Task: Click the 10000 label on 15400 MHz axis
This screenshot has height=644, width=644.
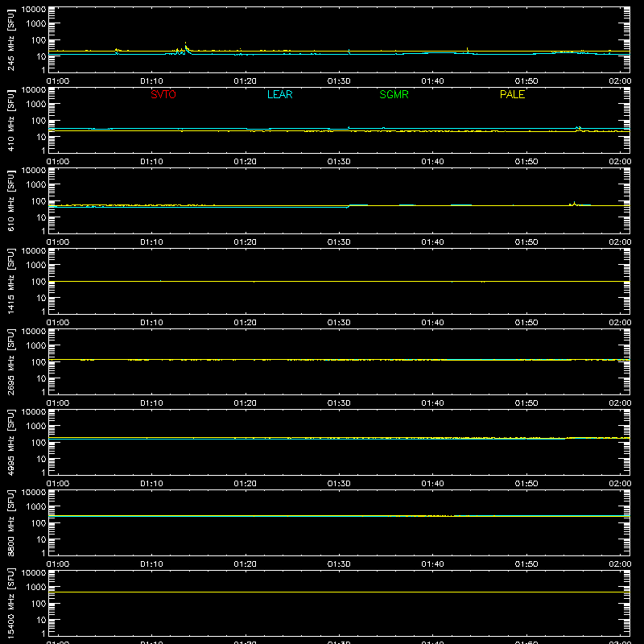Action: click(x=34, y=573)
